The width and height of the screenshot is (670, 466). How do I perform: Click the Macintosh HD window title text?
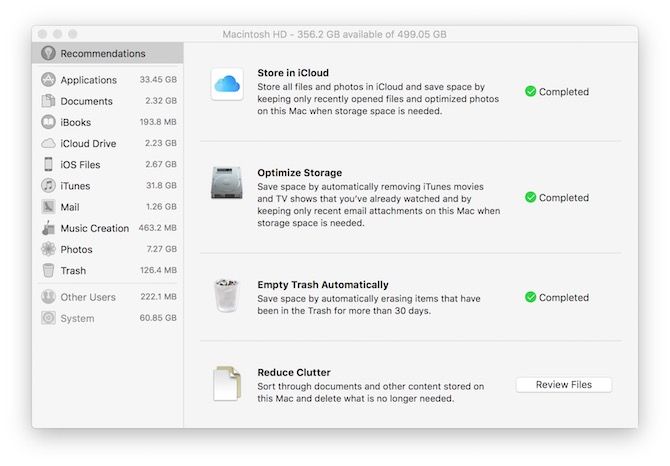point(334,34)
